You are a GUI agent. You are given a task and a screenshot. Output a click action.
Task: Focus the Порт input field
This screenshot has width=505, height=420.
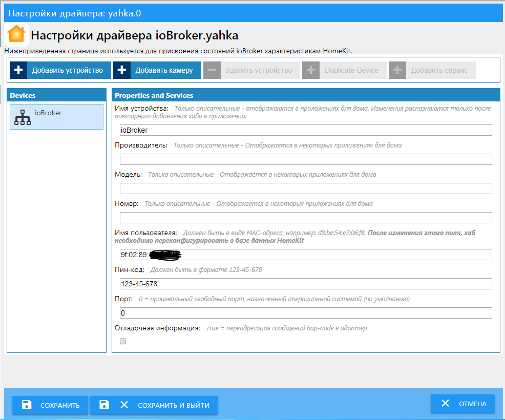point(306,313)
